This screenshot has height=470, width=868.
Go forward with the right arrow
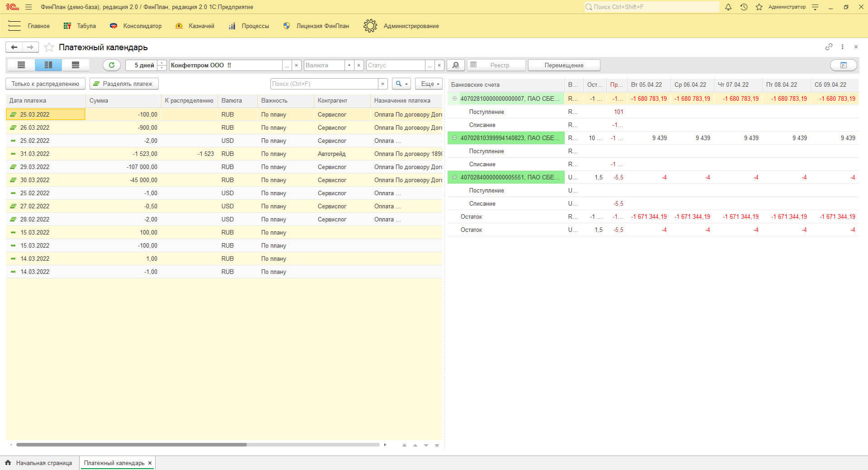pos(30,47)
